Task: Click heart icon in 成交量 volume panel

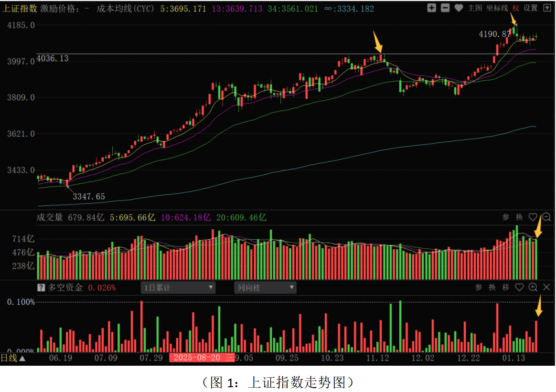Action: coord(533,217)
